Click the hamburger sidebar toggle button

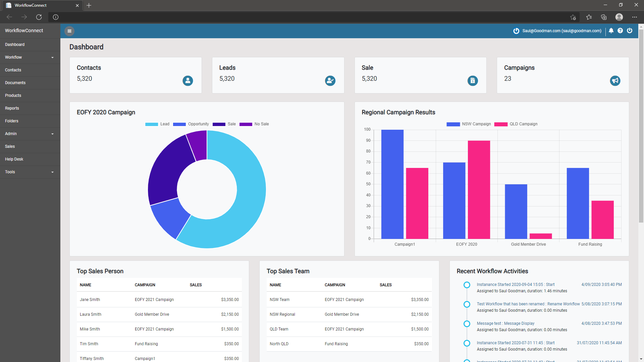click(x=69, y=31)
